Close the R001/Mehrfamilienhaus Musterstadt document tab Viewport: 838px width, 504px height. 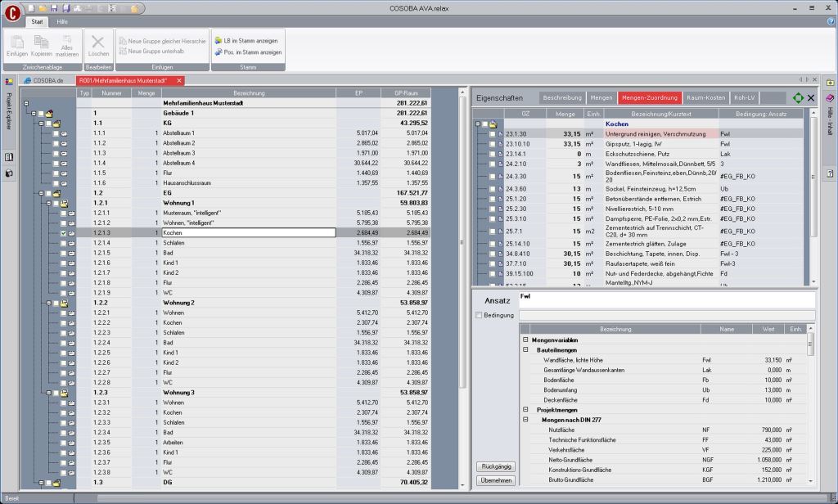point(179,81)
